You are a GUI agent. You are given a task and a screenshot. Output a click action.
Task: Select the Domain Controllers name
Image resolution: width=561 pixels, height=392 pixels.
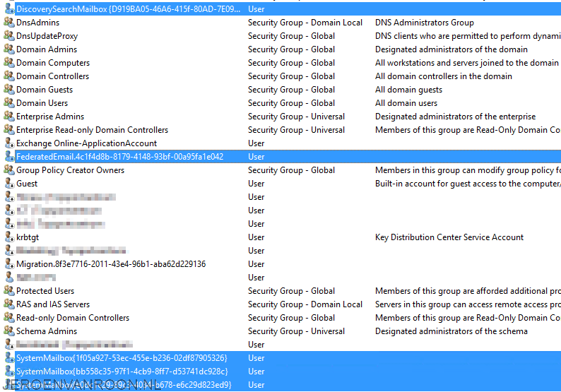(52, 76)
